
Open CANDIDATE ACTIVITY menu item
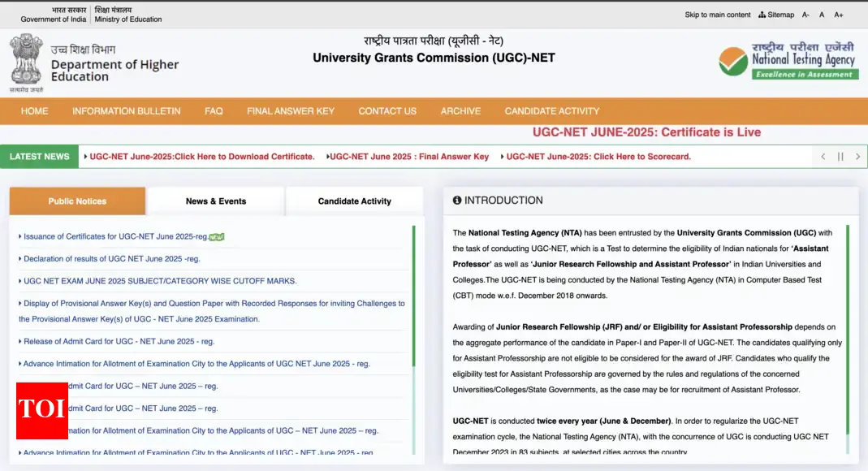(552, 111)
